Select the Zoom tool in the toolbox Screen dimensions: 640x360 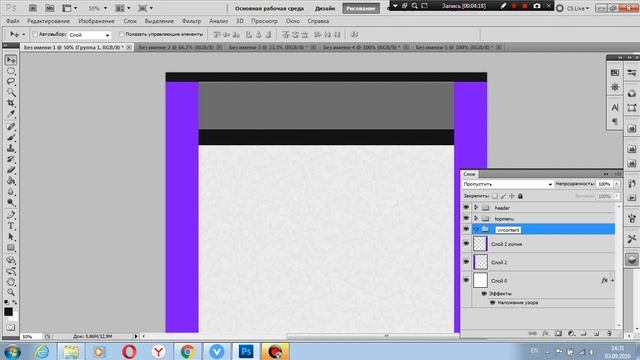click(x=11, y=292)
